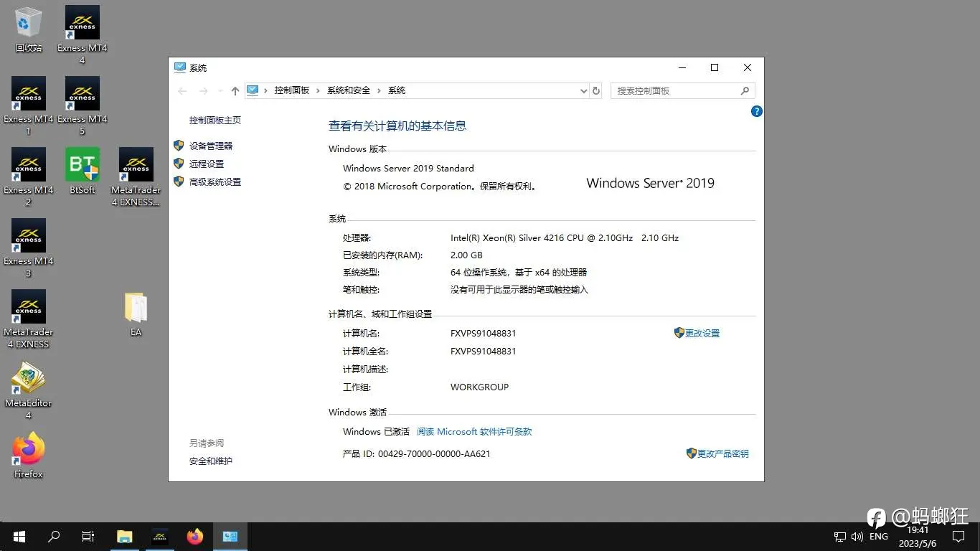Click the back navigation arrow
This screenshot has height=551, width=980.
pyautogui.click(x=182, y=90)
